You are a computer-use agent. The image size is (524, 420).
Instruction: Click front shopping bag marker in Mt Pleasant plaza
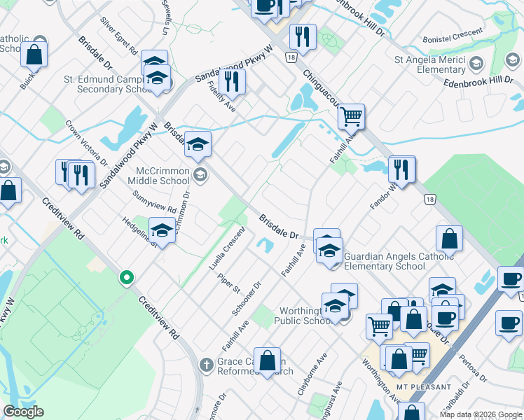pos(399,359)
